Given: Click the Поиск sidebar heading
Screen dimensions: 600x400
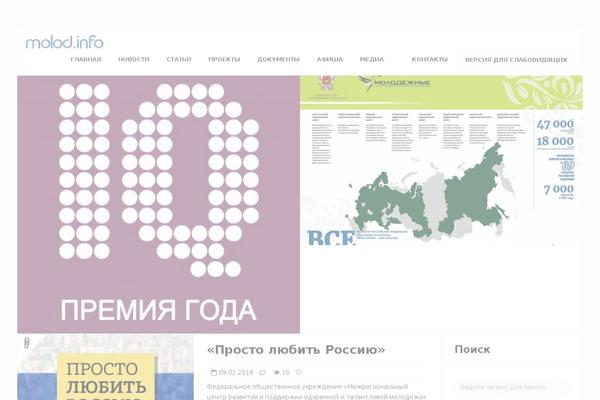Looking at the screenshot, I should tap(472, 349).
